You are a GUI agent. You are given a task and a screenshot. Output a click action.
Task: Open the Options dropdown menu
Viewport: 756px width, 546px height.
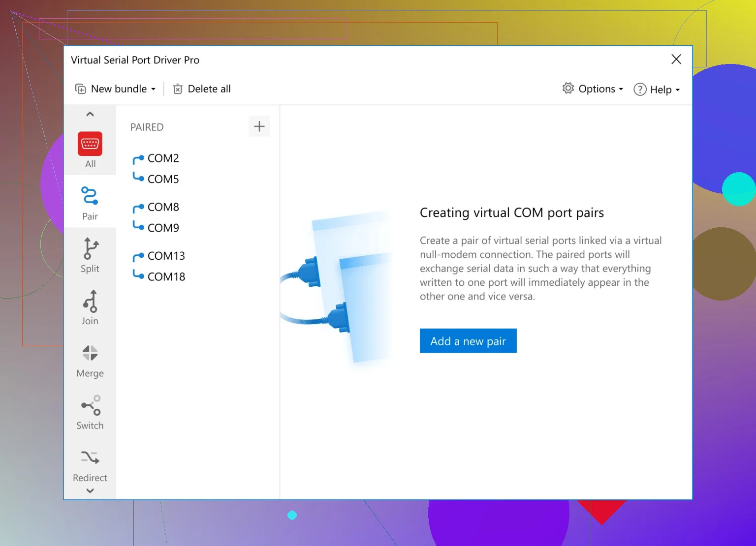[593, 89]
